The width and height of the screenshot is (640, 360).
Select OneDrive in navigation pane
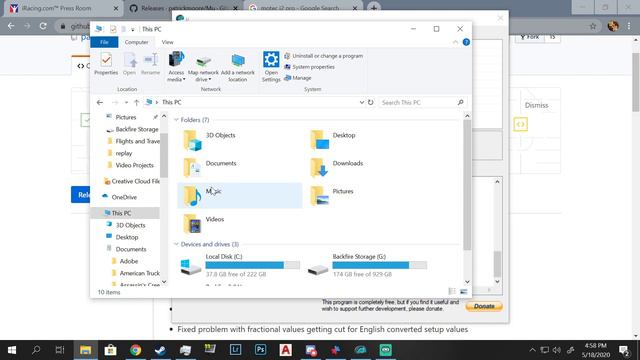tap(124, 197)
